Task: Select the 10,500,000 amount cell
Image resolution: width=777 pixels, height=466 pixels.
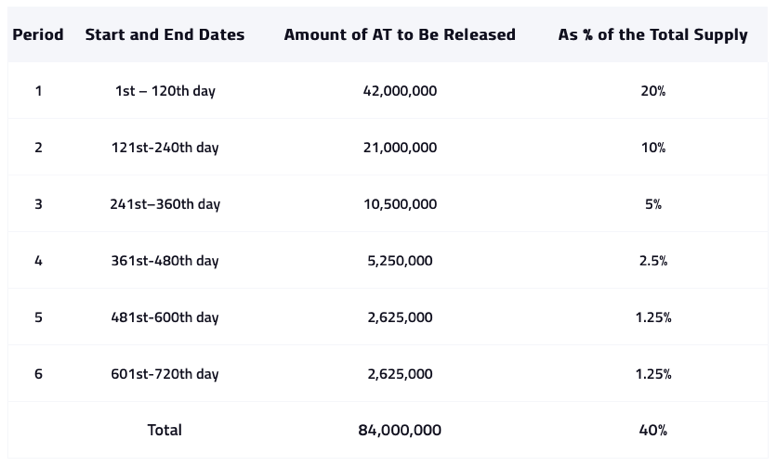Action: pos(399,204)
